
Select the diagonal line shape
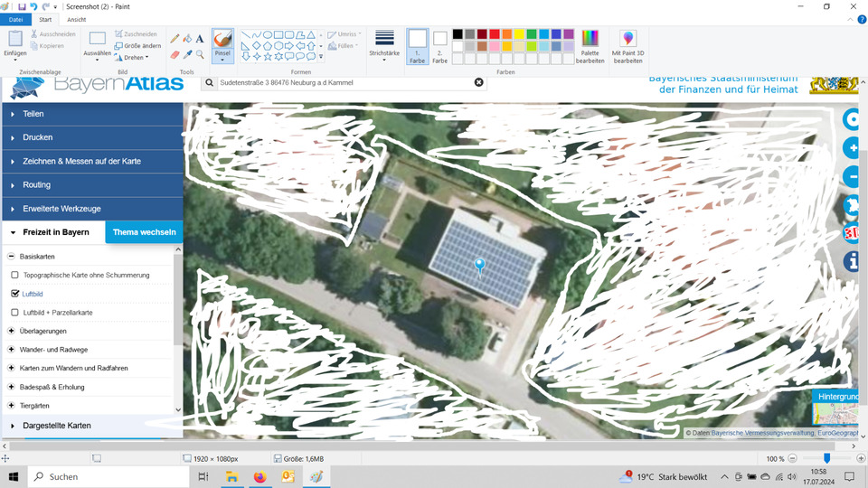(245, 35)
